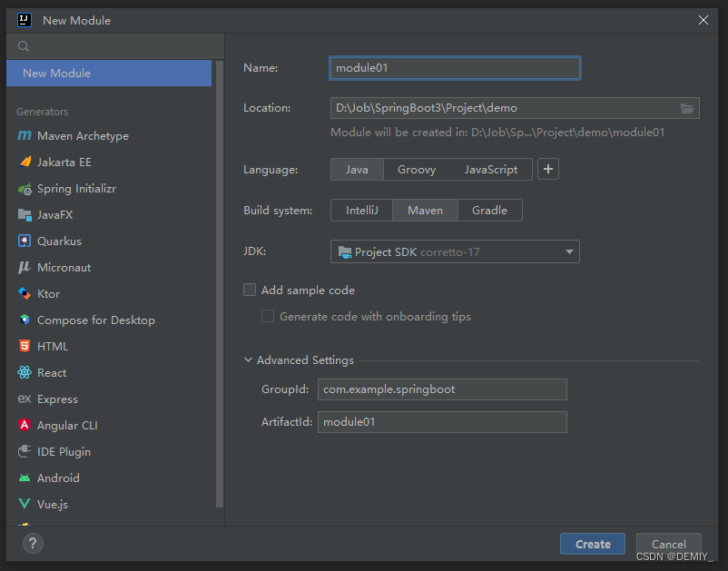Focus the GroupId text field

click(x=442, y=389)
